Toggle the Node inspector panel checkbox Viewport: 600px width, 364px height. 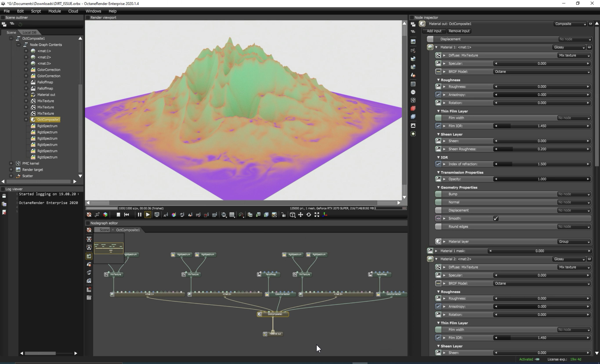tap(412, 18)
